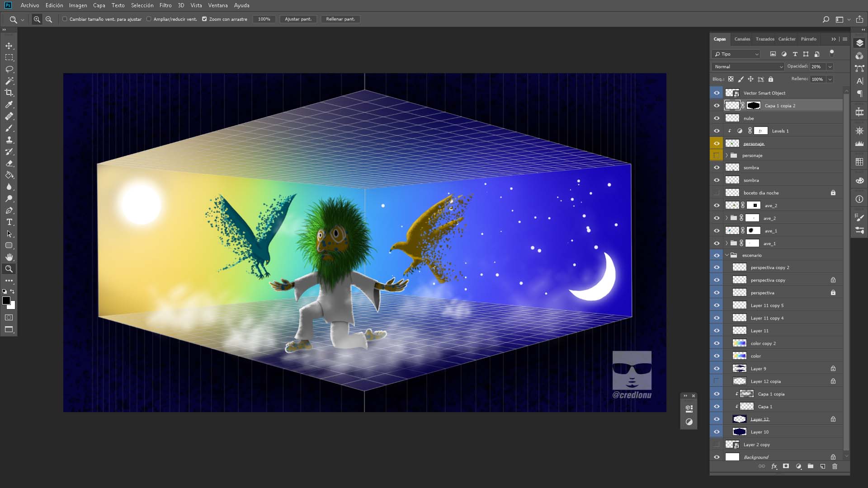Click the Ajustar pant. button
868x488 pixels.
pyautogui.click(x=298, y=19)
